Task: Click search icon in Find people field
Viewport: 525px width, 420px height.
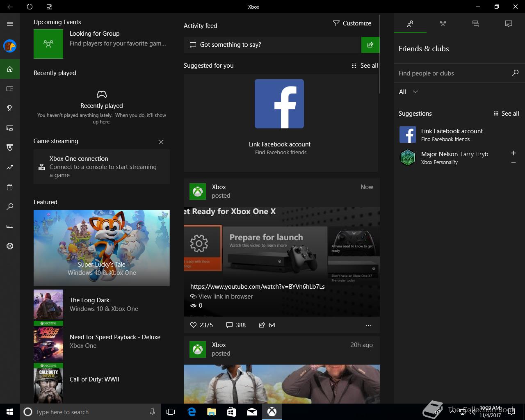Action: [x=515, y=73]
